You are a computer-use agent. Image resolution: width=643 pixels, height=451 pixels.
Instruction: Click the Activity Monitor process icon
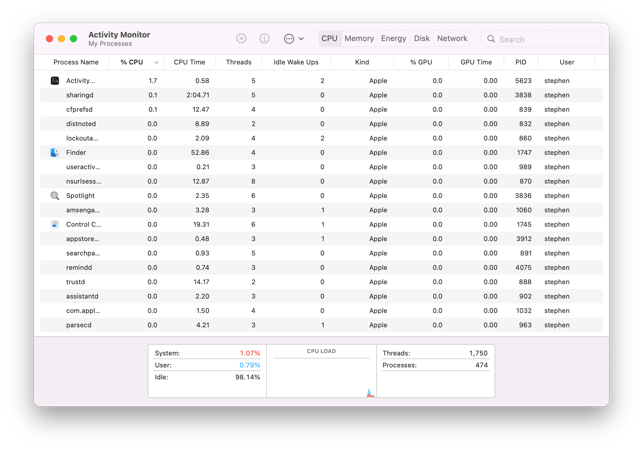point(55,81)
